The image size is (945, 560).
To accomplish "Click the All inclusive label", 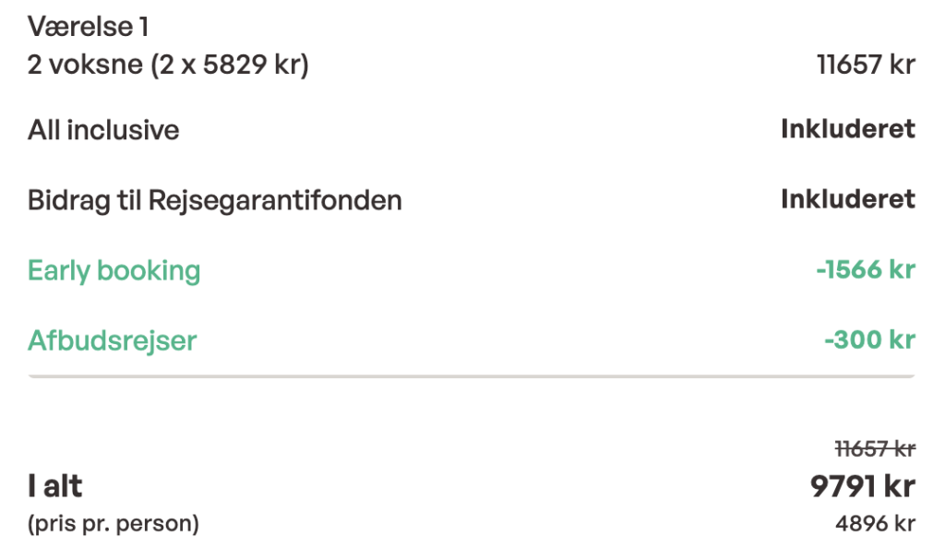I will [x=103, y=129].
